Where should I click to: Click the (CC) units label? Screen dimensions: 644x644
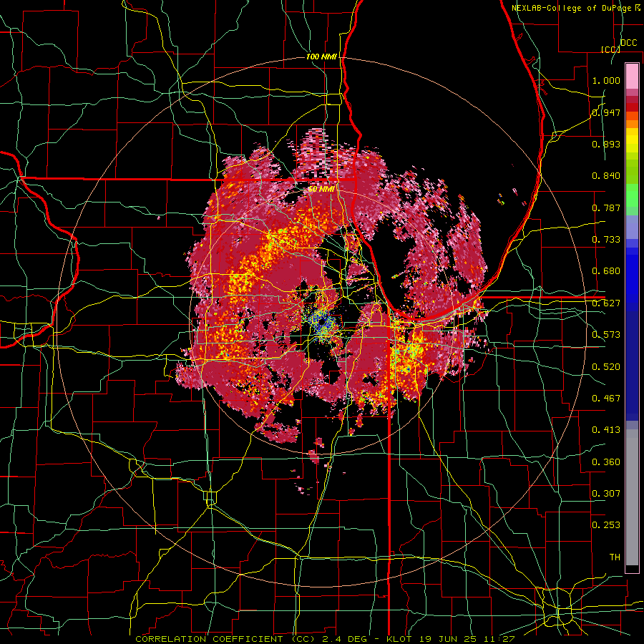tap(610, 49)
